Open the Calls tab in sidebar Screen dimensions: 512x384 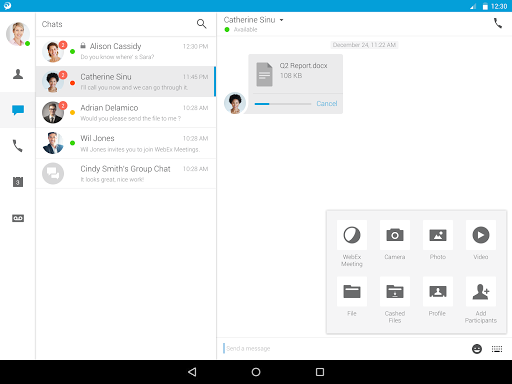pos(18,146)
